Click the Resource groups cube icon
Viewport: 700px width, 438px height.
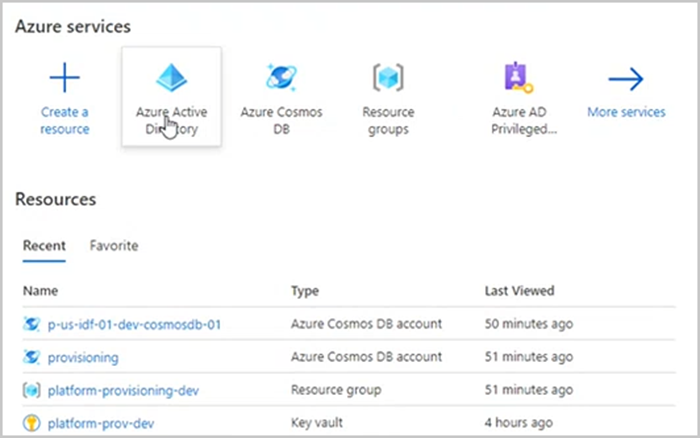tap(388, 79)
